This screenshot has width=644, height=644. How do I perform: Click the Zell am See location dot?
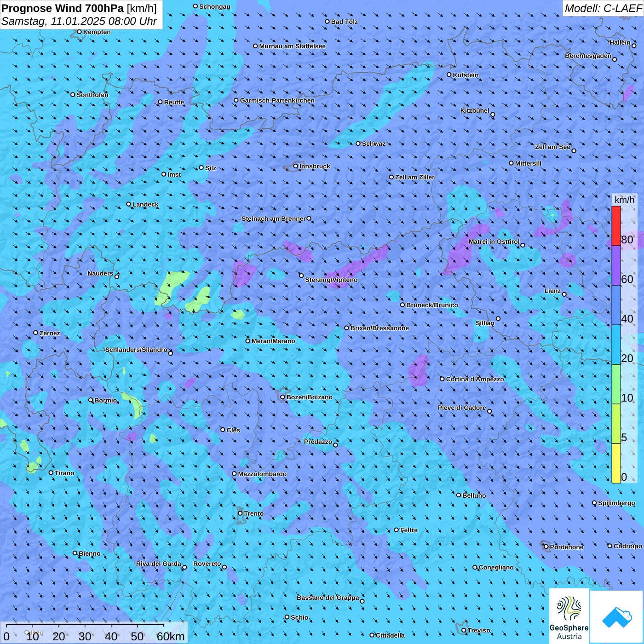[574, 150]
